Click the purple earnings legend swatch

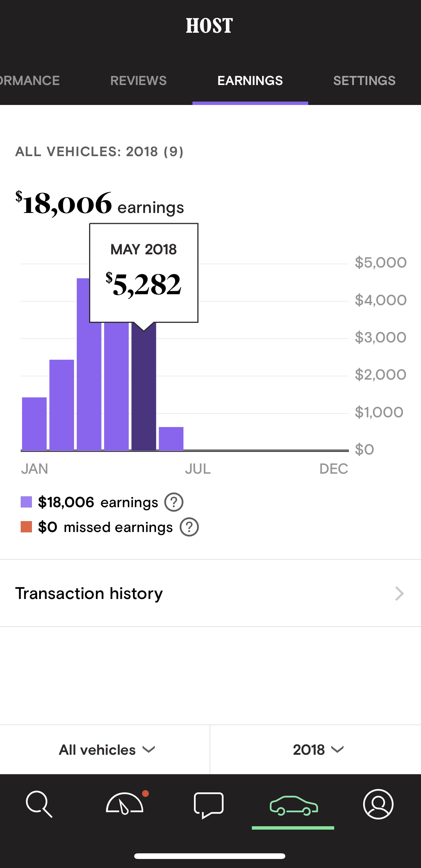point(26,502)
